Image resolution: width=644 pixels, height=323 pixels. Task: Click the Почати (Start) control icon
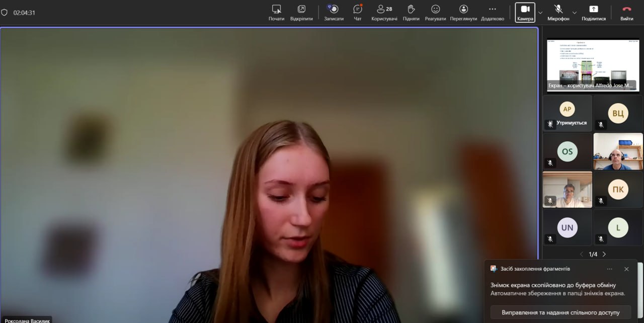click(x=276, y=9)
